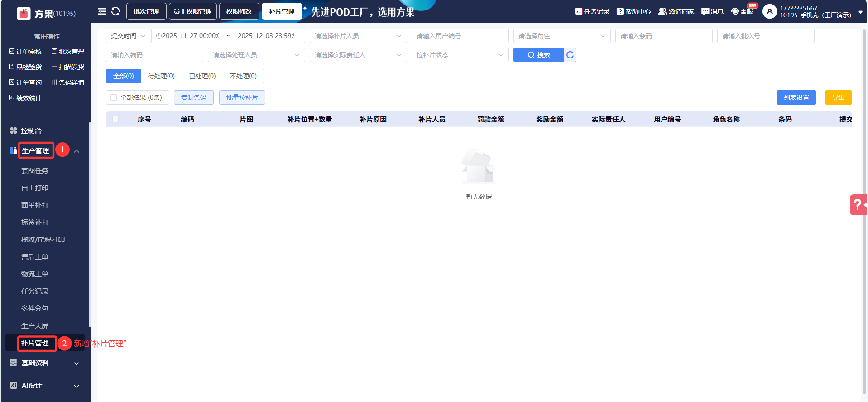The height and width of the screenshot is (402, 868).
Task: Click the user avatar icon
Action: point(769,11)
